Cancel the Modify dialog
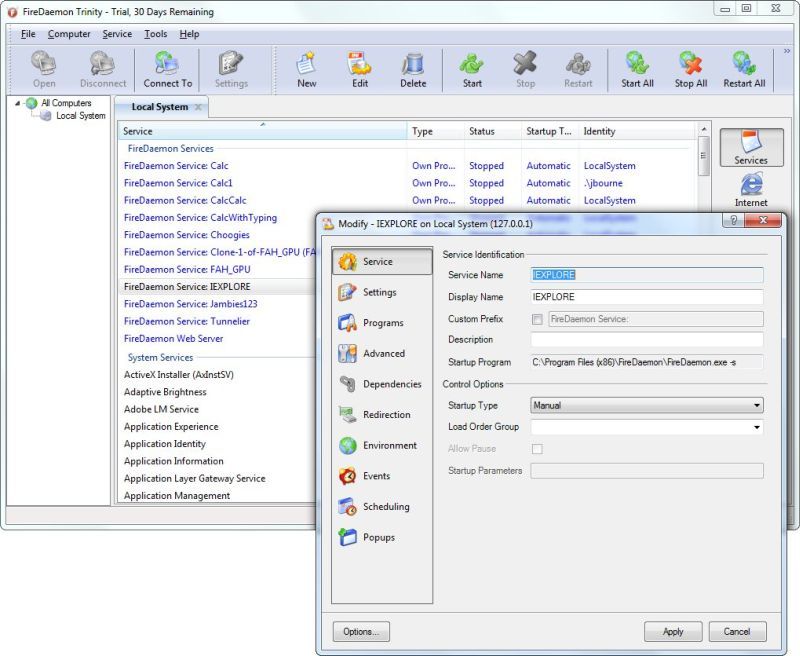The width and height of the screenshot is (800, 656). click(x=737, y=632)
